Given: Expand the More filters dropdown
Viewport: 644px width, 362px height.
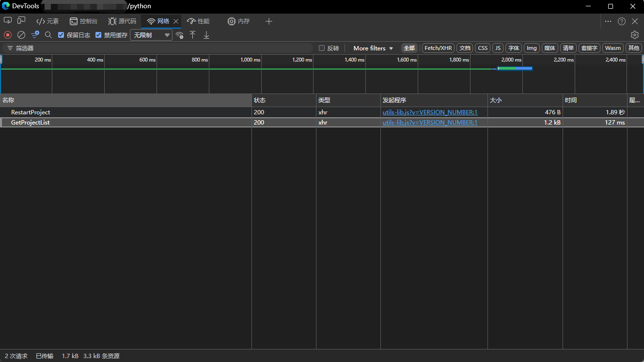Looking at the screenshot, I should coord(373,48).
